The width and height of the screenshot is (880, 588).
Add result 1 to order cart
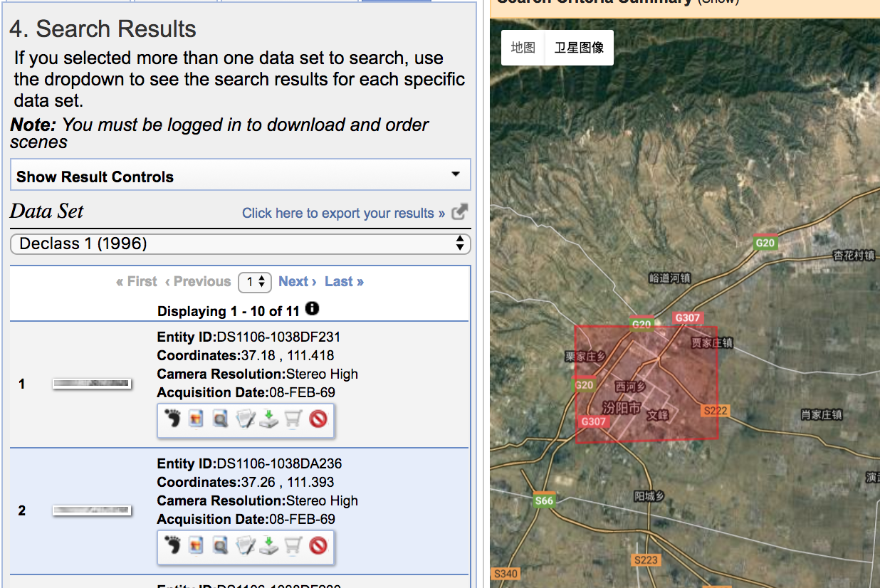293,419
